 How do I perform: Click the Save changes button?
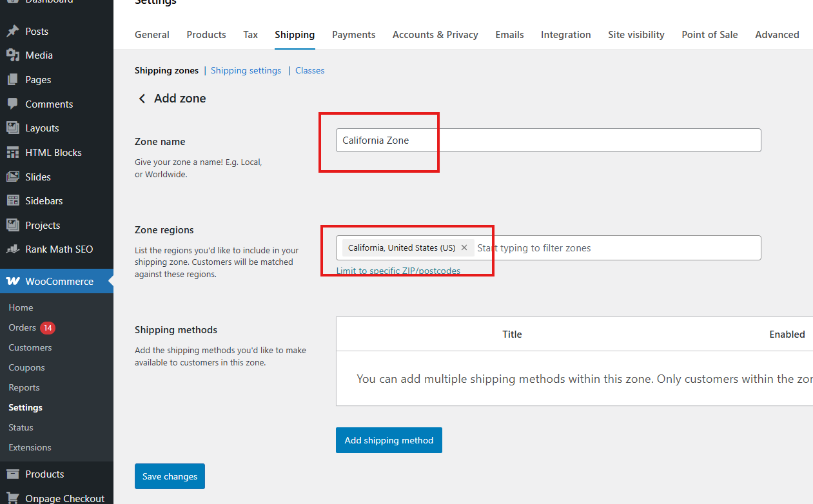(x=170, y=476)
